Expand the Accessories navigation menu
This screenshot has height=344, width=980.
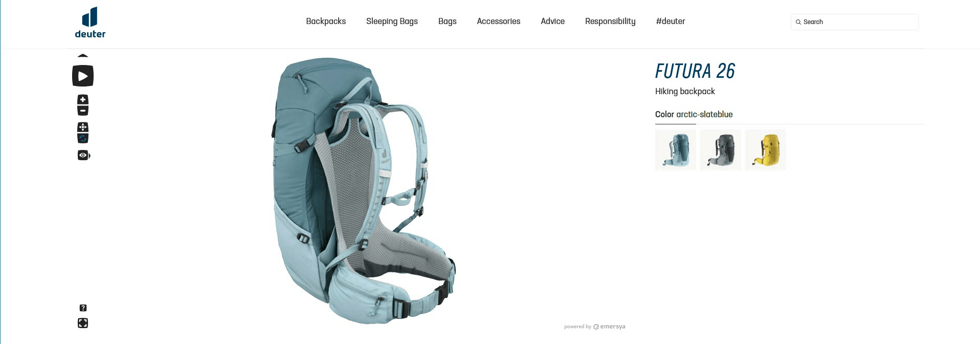coord(498,21)
